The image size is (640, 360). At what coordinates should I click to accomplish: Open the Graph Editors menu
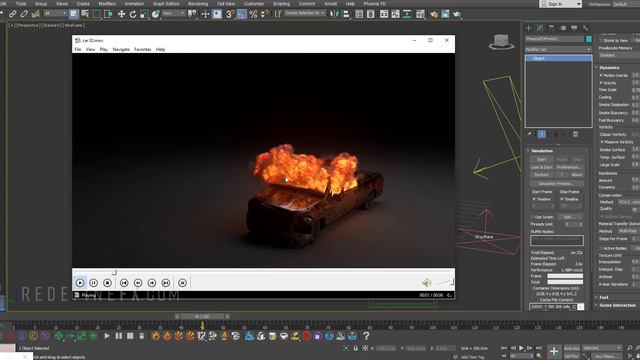pos(166,4)
